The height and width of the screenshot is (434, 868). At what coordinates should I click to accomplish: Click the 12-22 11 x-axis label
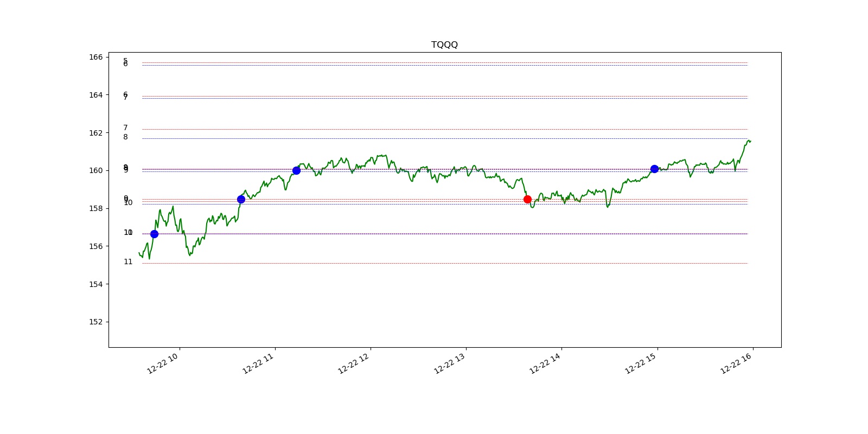click(258, 363)
